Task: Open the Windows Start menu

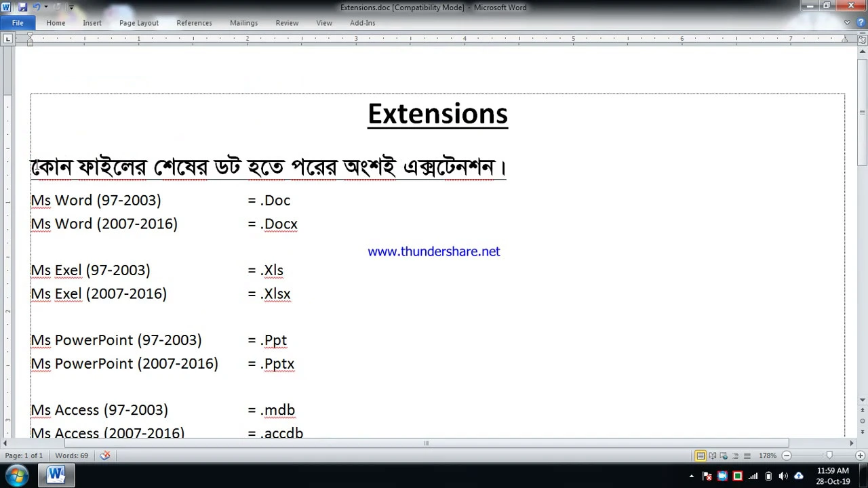Action: (18, 475)
